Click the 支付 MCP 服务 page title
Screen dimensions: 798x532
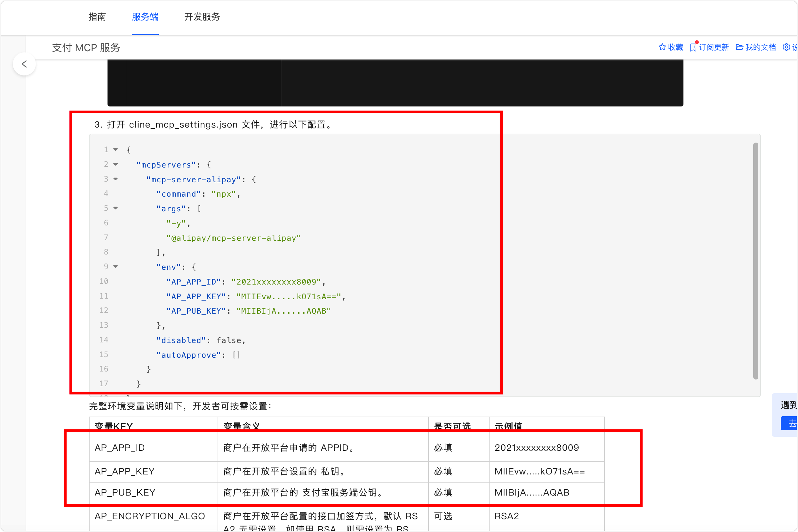[x=86, y=48]
